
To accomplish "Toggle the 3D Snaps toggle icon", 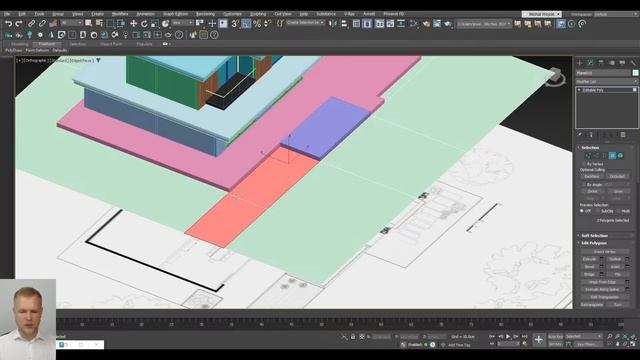I will pyautogui.click(x=235, y=24).
